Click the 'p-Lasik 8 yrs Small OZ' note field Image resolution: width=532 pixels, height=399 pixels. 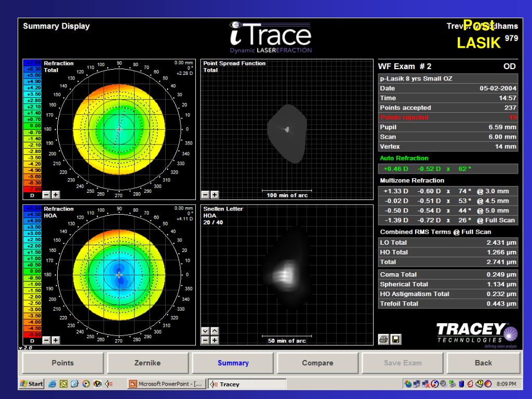(x=448, y=78)
